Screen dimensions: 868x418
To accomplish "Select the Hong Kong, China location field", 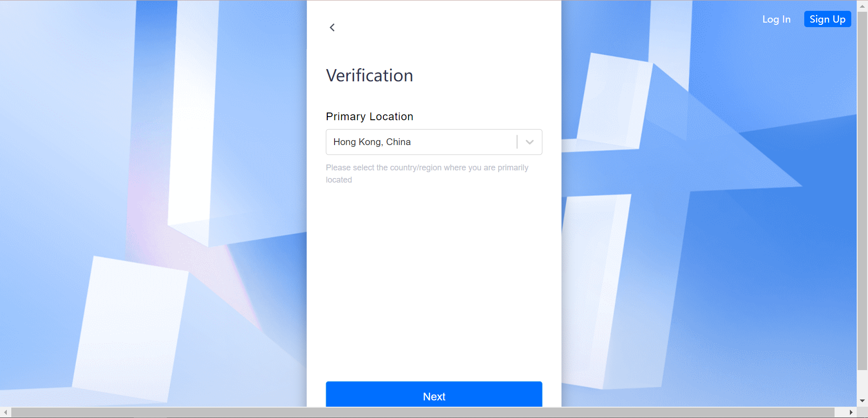I will [434, 142].
